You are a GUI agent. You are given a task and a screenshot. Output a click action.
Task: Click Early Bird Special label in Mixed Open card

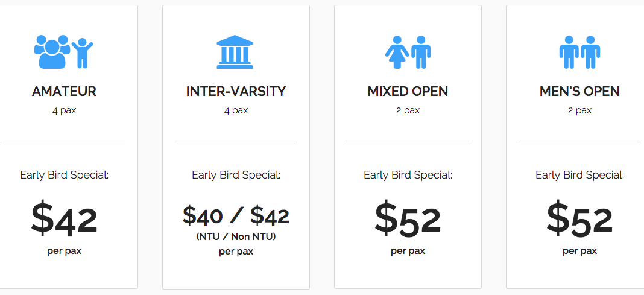(x=408, y=176)
